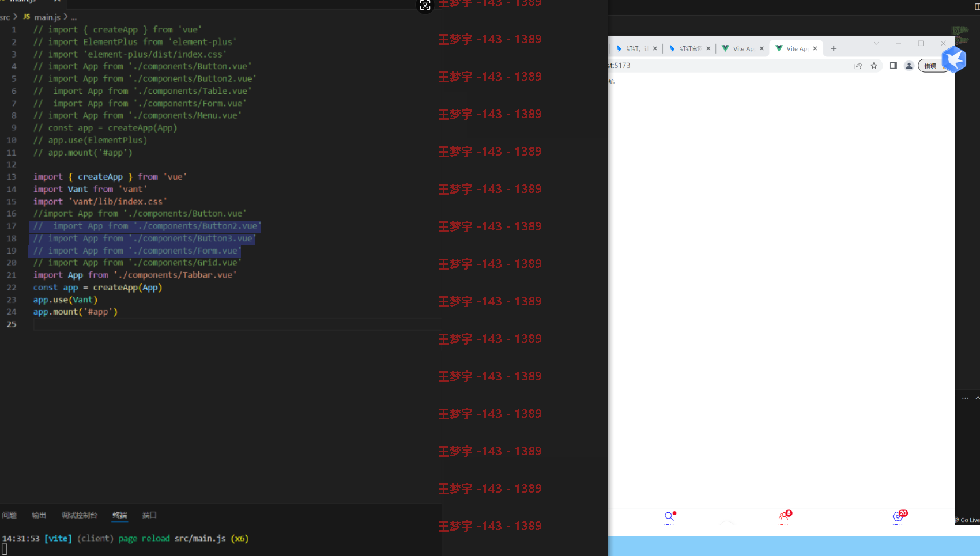Image resolution: width=980 pixels, height=556 pixels.
Task: Click the commented Button3.vue import line
Action: [x=145, y=239]
